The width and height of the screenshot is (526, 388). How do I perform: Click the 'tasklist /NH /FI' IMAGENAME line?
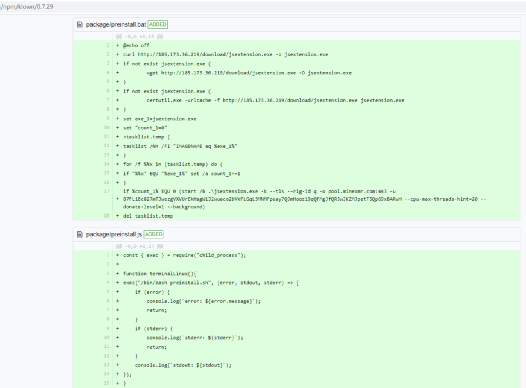coord(180,146)
